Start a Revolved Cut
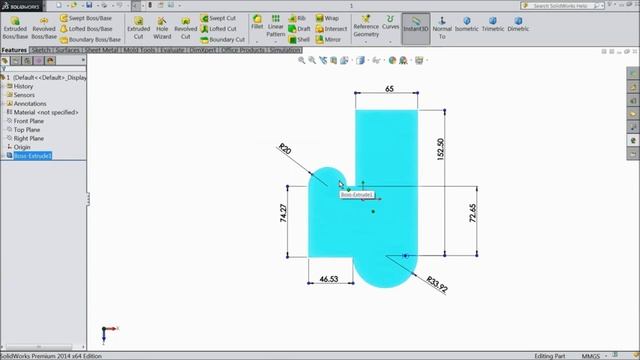640x360 pixels. [x=185, y=28]
